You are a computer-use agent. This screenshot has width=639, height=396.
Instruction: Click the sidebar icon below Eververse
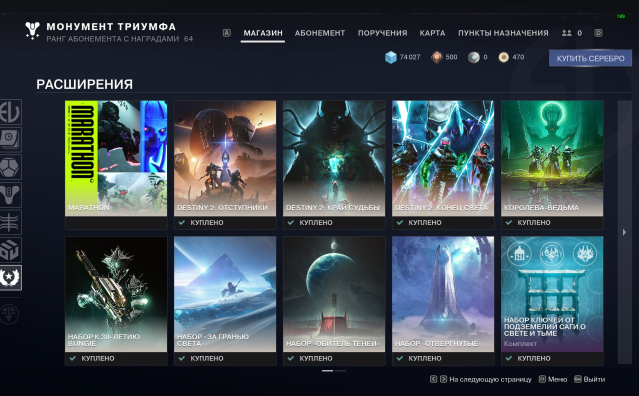coord(10,139)
